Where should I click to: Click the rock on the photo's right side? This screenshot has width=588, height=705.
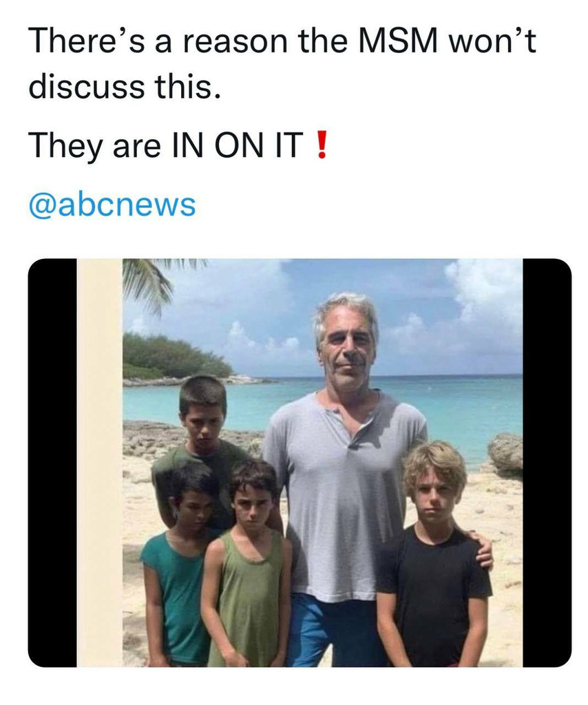coord(505,454)
